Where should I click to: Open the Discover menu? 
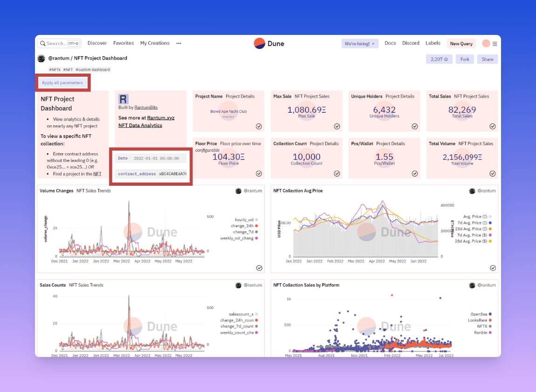pyautogui.click(x=97, y=43)
